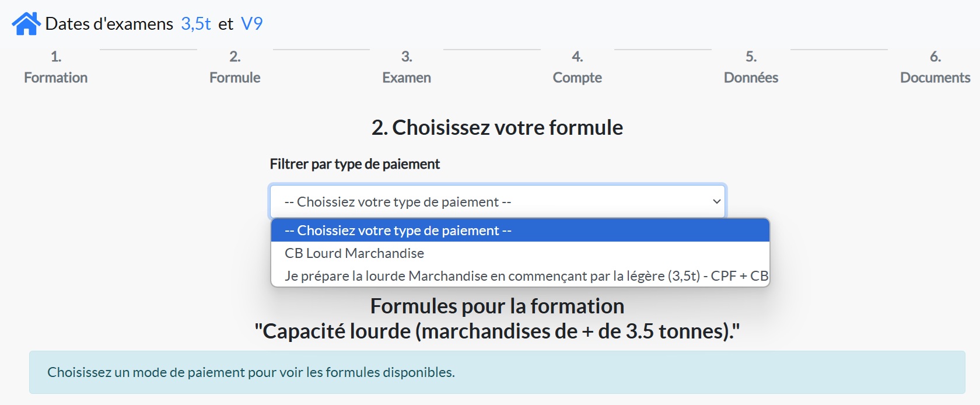Go to step 6 Documents
The image size is (980, 405).
935,68
